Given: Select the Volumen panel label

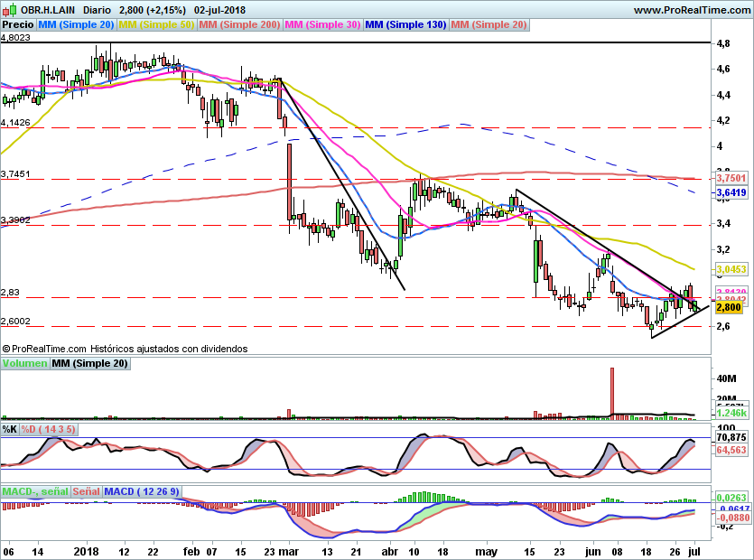Looking at the screenshot, I should [24, 364].
